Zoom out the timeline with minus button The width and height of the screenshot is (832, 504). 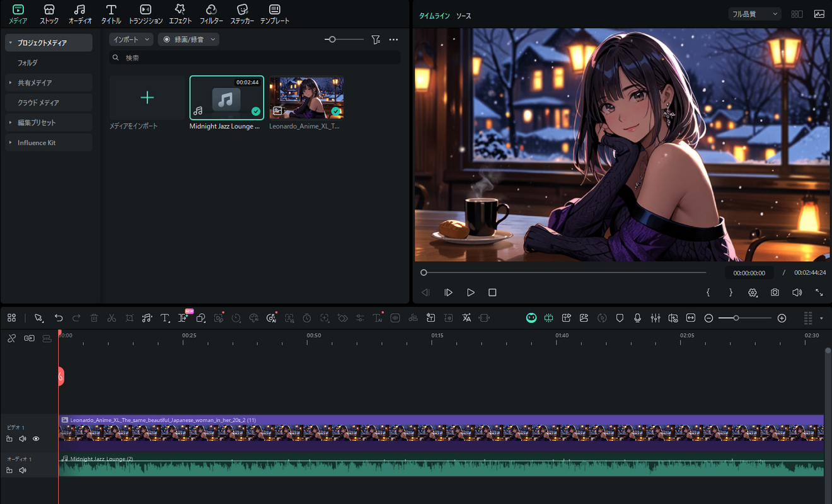(708, 318)
